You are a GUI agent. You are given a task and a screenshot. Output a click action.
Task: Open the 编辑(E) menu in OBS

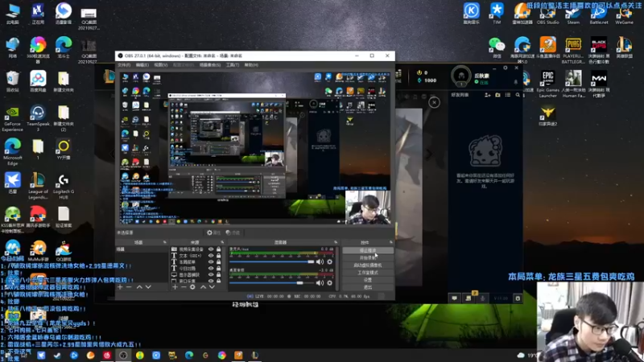click(142, 65)
